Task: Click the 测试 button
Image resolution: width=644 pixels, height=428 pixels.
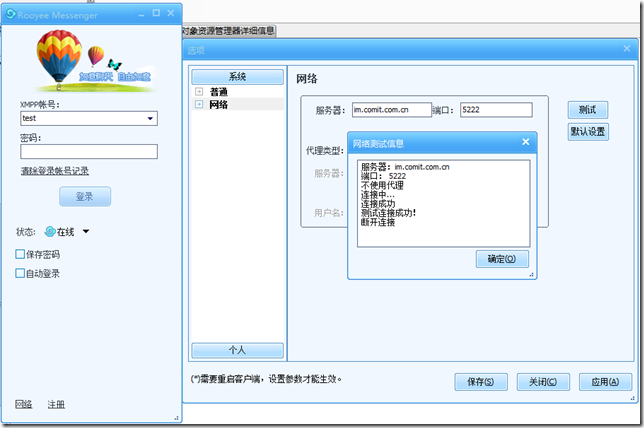Action: 587,110
